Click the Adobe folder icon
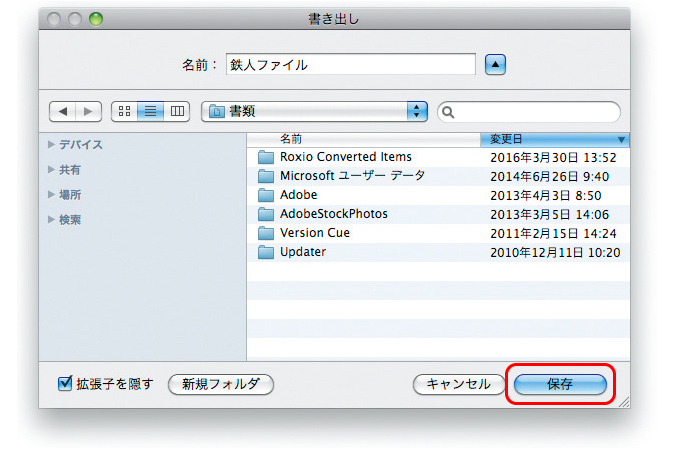680x460 pixels. 265,195
